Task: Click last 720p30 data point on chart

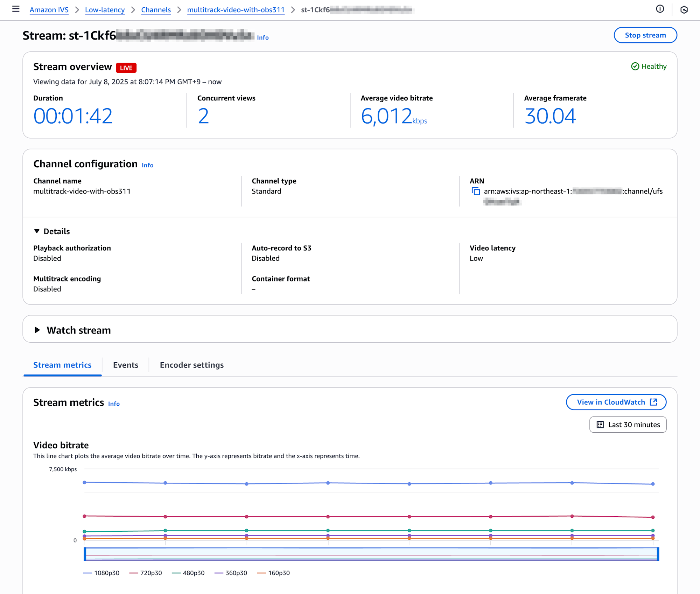Action: [653, 517]
